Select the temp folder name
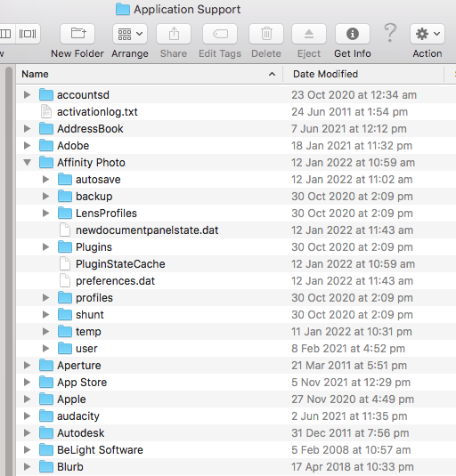This screenshot has width=456, height=476. point(88,332)
